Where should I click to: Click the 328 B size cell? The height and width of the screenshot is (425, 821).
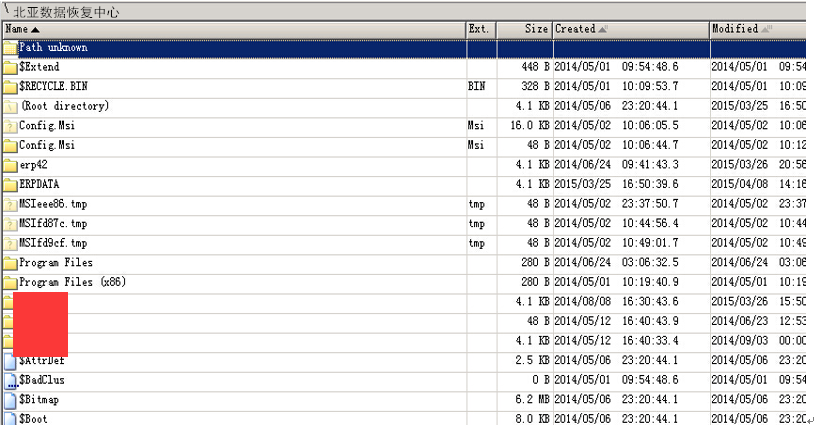pos(535,86)
